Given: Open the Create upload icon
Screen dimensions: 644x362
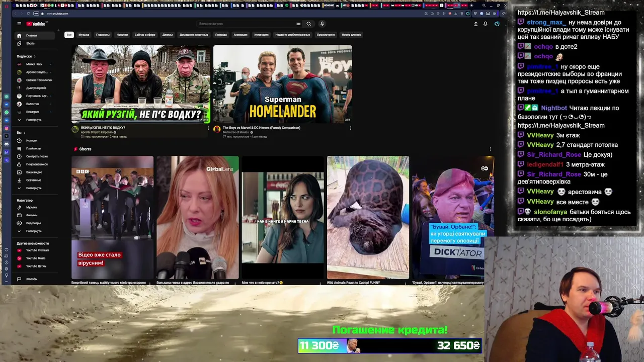Looking at the screenshot, I should click(x=475, y=24).
